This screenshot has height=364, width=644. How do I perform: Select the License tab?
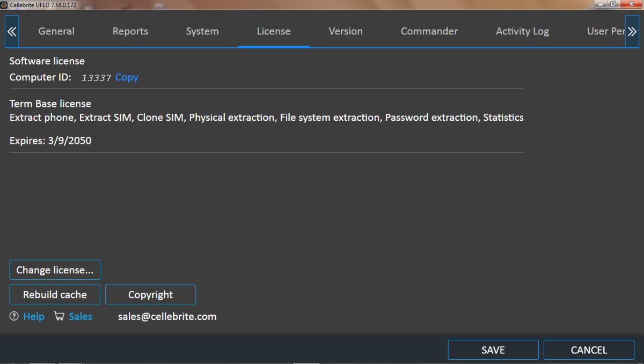(x=274, y=31)
